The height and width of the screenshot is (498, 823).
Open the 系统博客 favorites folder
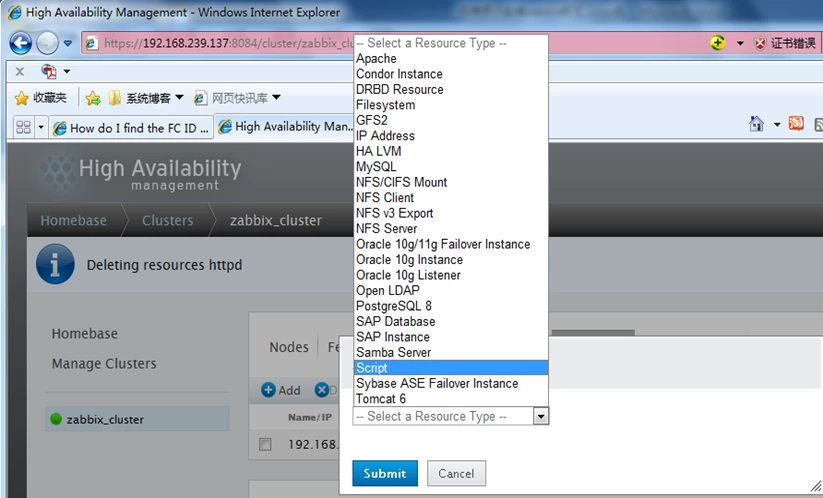pyautogui.click(x=146, y=98)
